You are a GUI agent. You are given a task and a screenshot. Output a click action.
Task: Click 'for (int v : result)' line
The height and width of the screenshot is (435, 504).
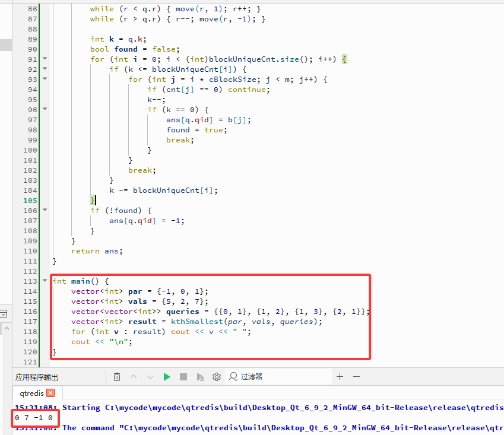click(x=118, y=332)
